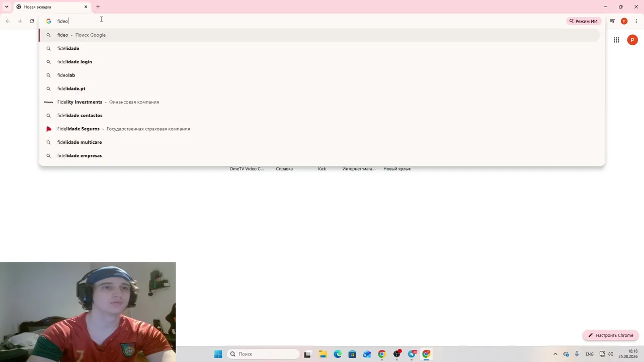
Task: Open the OmeTV Video C... shortcut
Action: tap(247, 169)
